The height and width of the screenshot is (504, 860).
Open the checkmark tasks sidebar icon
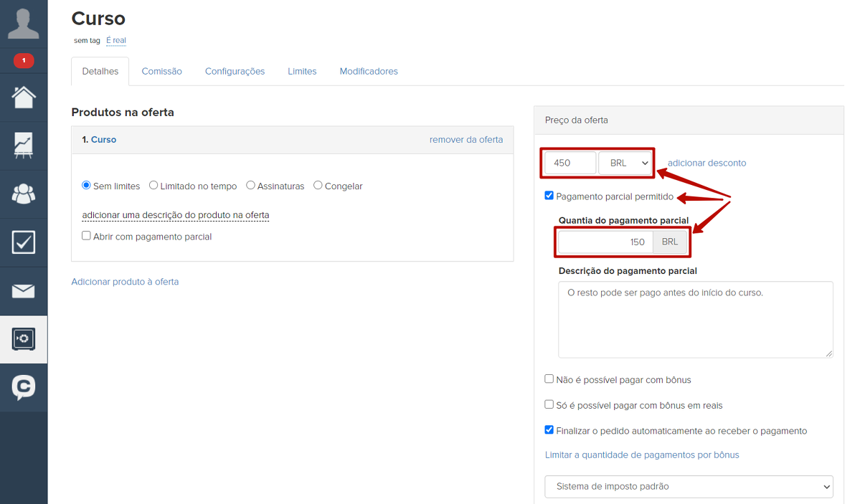point(24,242)
